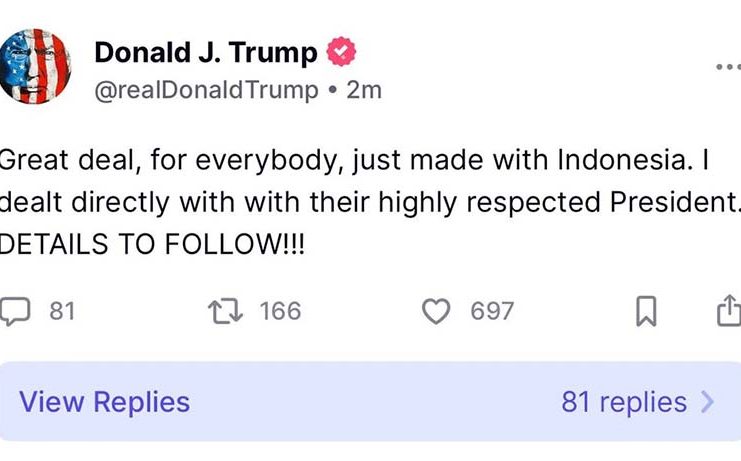Viewport: 741px width, 461px height.
Task: Click the red verified badge
Action: tap(342, 52)
